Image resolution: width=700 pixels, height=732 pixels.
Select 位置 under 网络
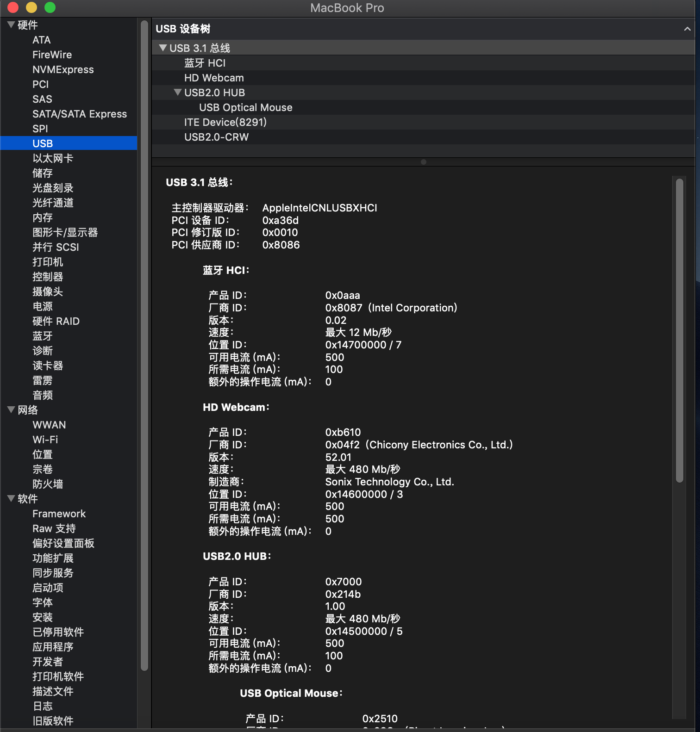(43, 454)
